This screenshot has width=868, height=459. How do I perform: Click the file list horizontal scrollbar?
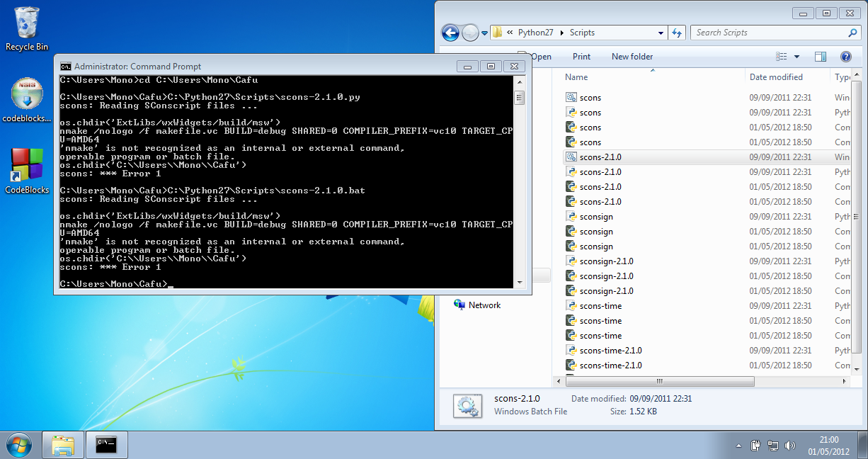(x=660, y=381)
